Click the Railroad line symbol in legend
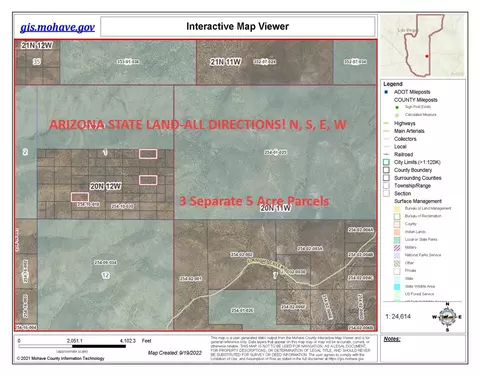The width and height of the screenshot is (480, 376). pos(386,154)
